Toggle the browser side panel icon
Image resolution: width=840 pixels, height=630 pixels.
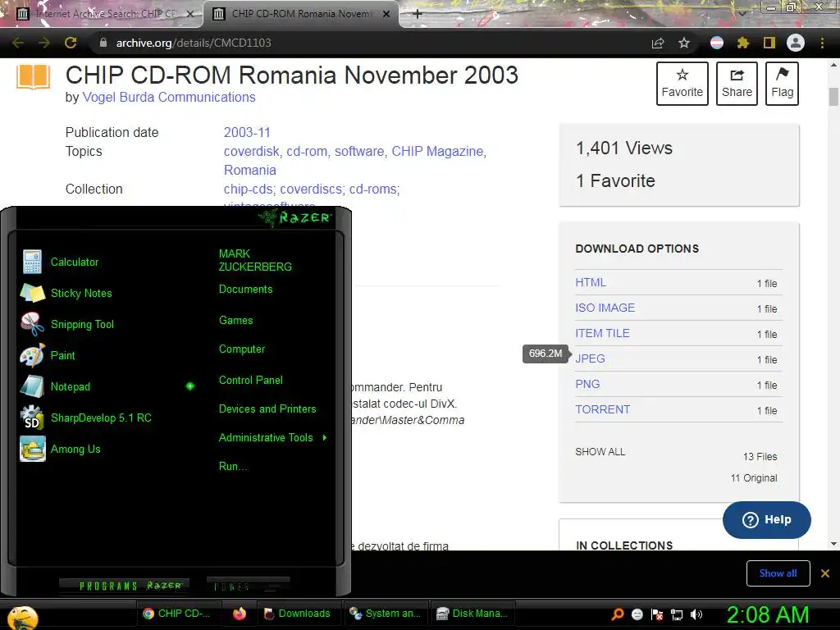pyautogui.click(x=769, y=43)
